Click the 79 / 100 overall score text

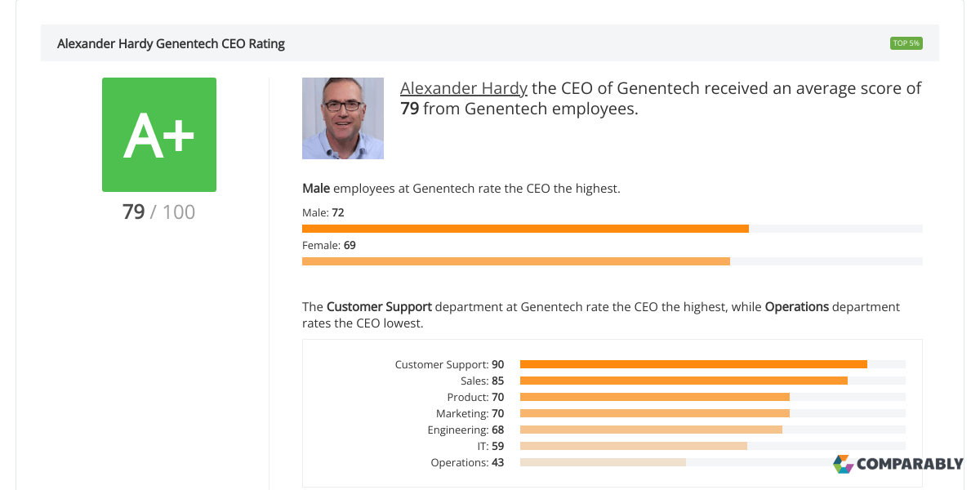click(x=159, y=212)
